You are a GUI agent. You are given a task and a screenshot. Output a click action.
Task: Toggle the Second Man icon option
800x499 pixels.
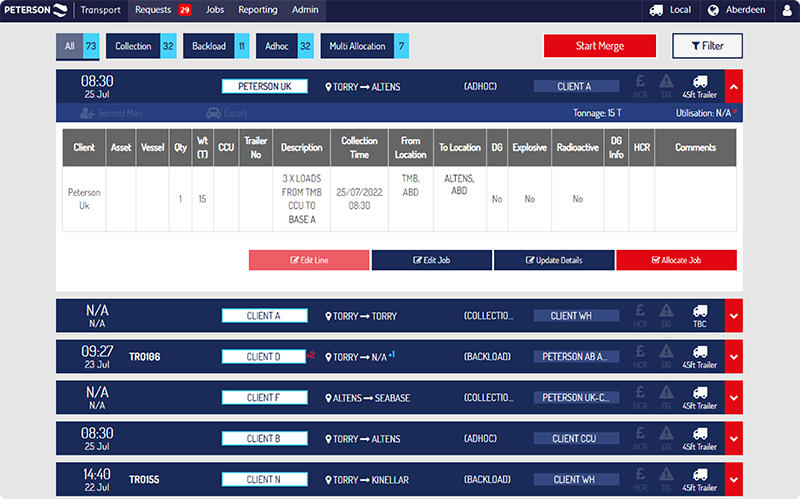[x=87, y=113]
